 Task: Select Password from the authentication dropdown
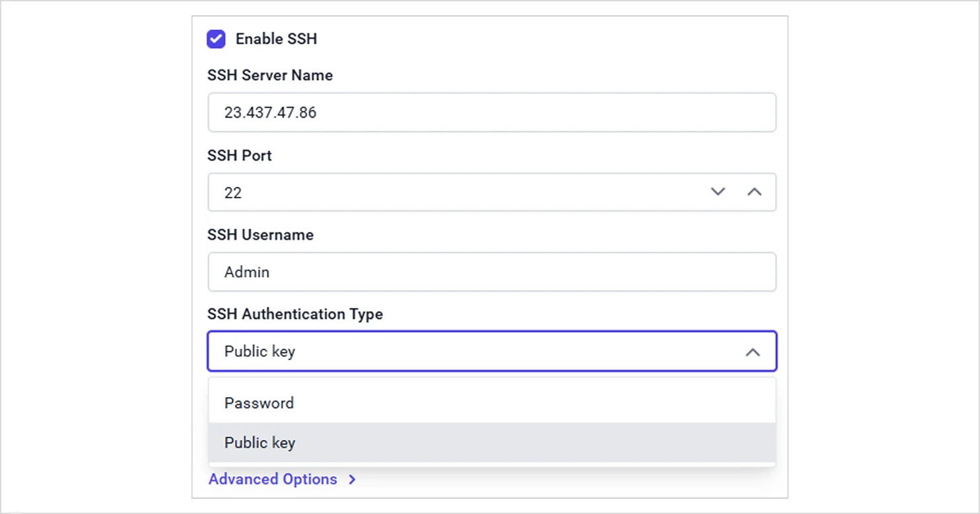(259, 402)
